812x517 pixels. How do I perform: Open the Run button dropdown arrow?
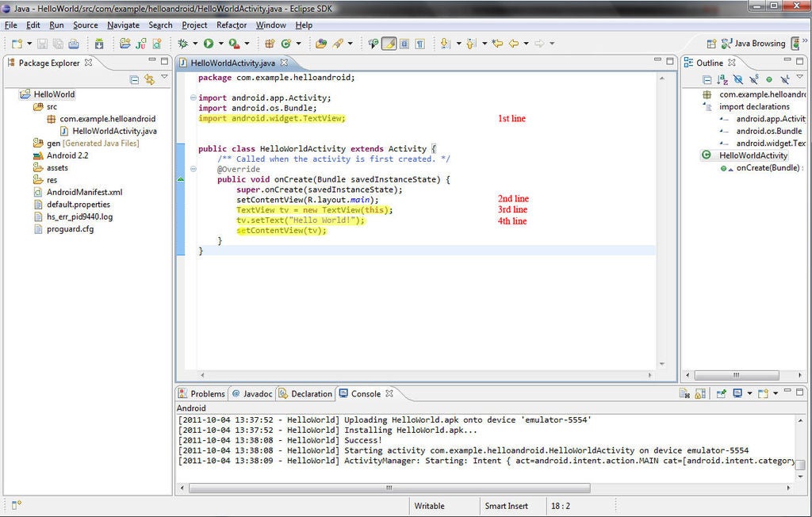coord(220,44)
